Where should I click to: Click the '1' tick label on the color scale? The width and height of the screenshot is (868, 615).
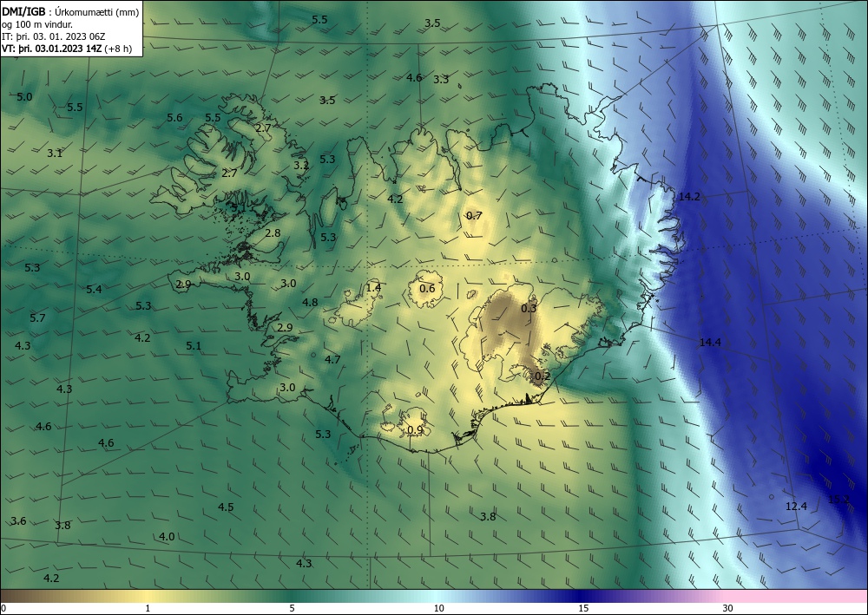point(148,609)
